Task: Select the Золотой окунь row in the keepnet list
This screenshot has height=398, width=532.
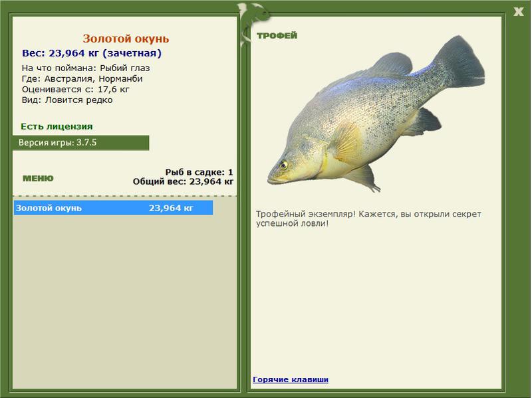Action: (x=113, y=208)
